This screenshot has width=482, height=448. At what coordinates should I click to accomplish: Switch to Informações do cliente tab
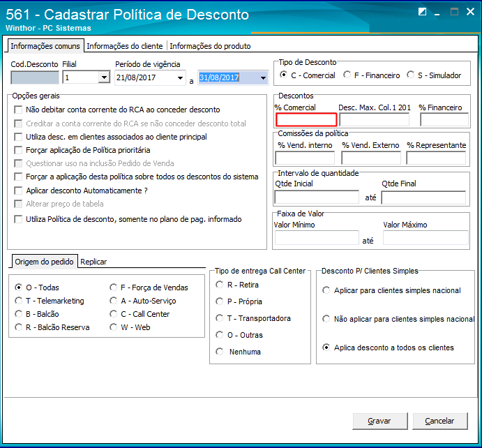click(124, 46)
